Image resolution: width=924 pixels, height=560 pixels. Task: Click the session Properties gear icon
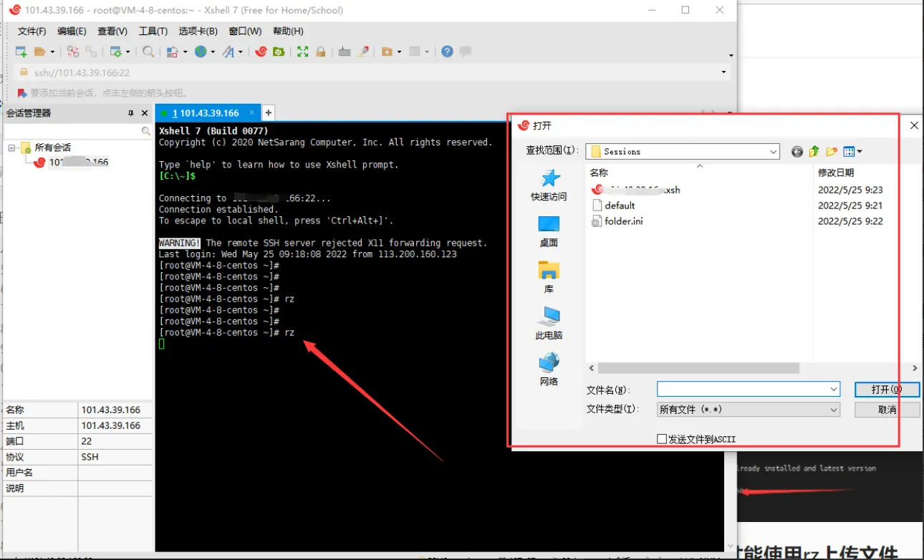pos(115,52)
